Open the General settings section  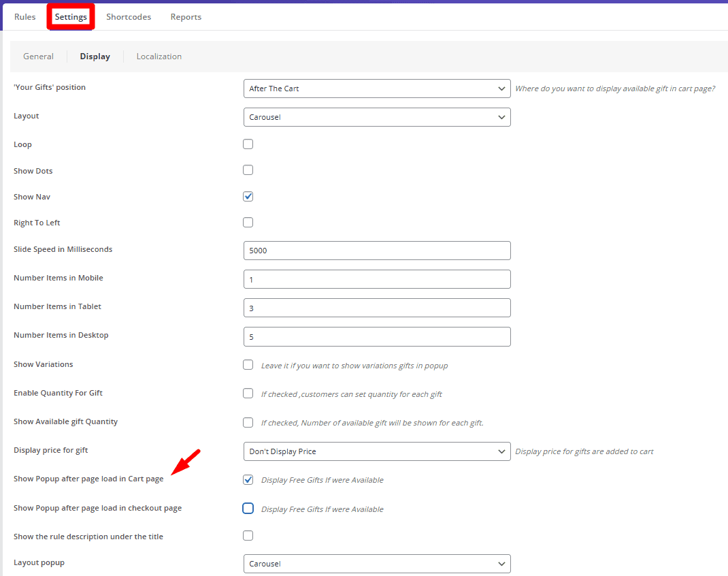[38, 56]
